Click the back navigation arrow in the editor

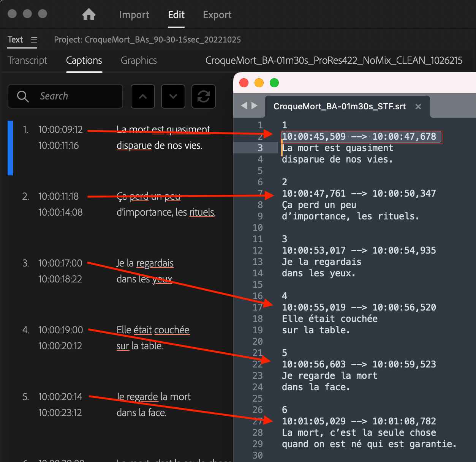pos(244,106)
